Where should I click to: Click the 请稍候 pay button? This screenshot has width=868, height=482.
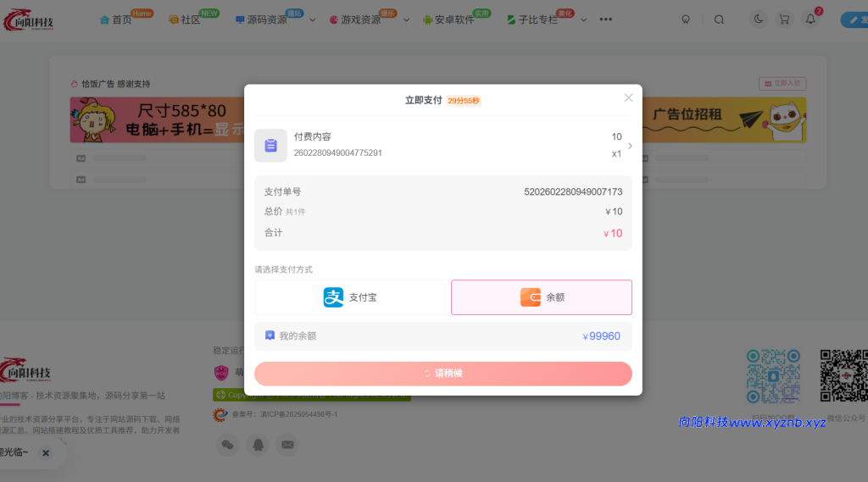442,374
